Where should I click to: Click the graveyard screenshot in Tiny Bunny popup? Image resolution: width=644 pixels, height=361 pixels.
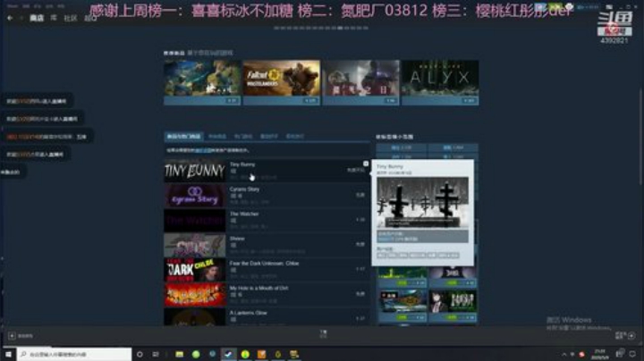pyautogui.click(x=422, y=203)
